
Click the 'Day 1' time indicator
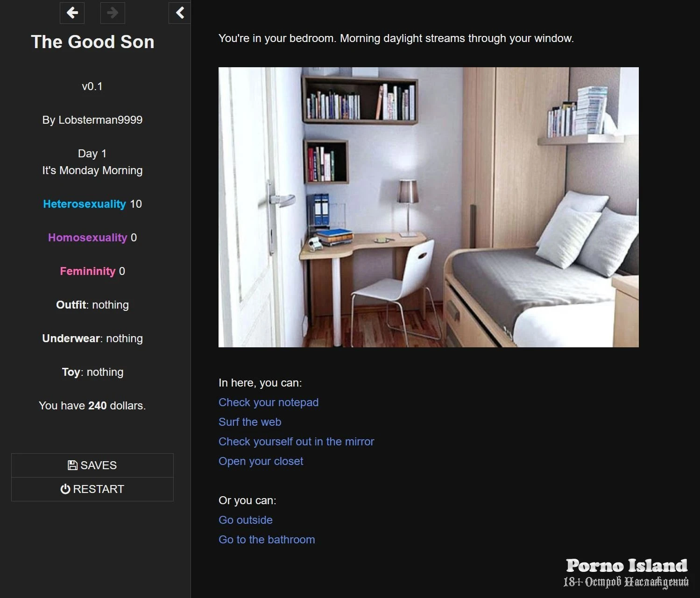point(92,154)
